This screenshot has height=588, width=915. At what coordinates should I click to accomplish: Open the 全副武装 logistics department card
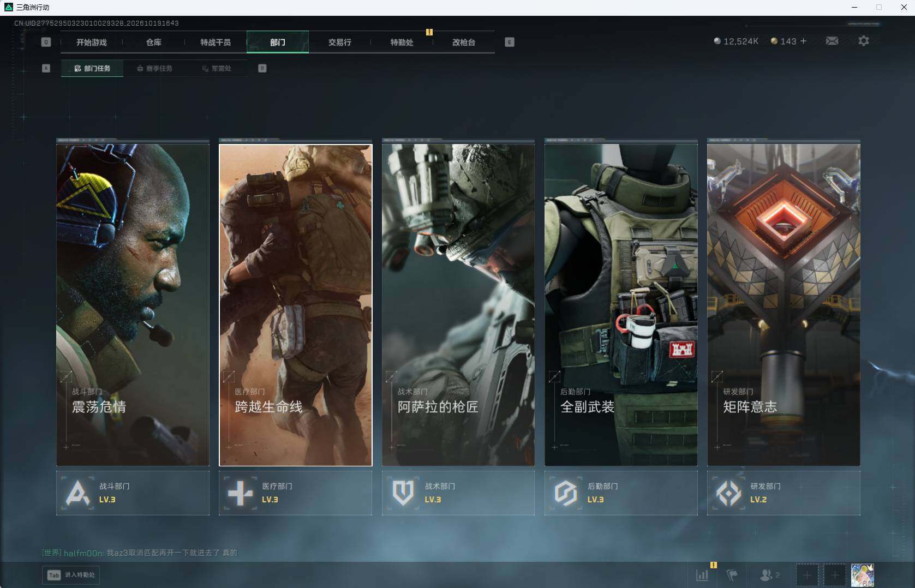(621, 305)
